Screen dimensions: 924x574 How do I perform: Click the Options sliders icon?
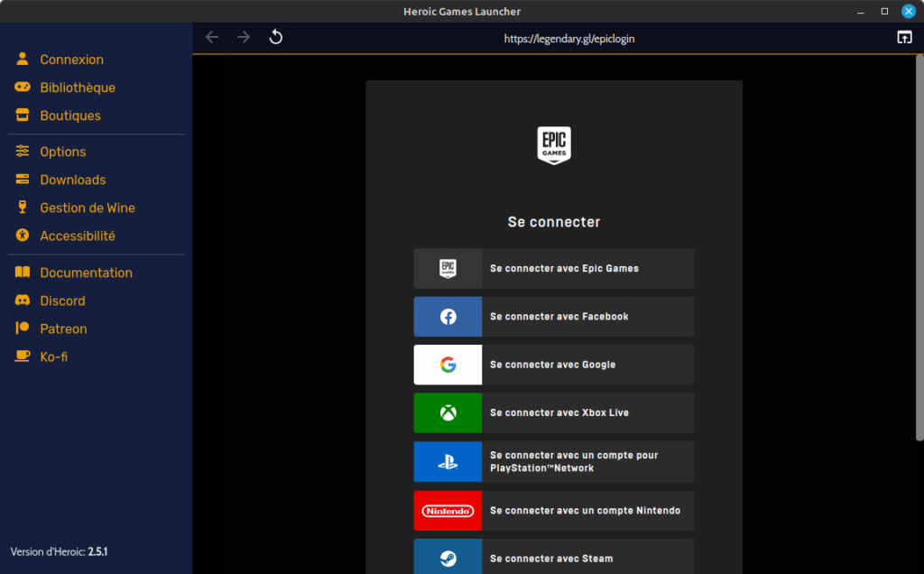pos(23,152)
